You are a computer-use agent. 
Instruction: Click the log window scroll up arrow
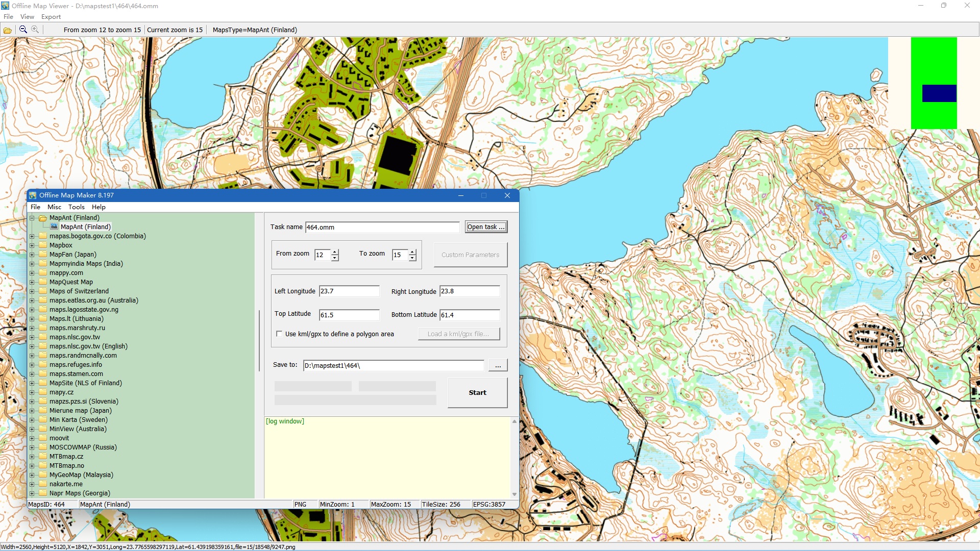514,421
